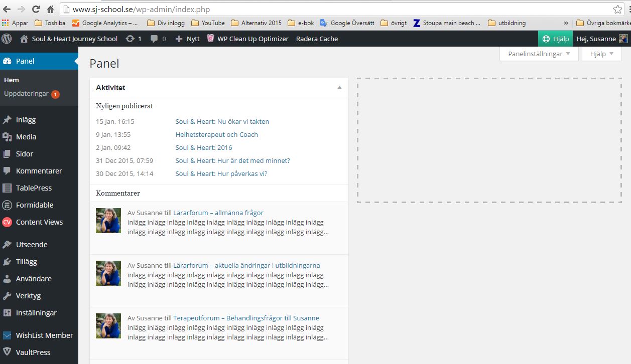Collapse the Aktivitet widget with arrow
Image resolution: width=631 pixels, height=364 pixels.
coord(339,87)
